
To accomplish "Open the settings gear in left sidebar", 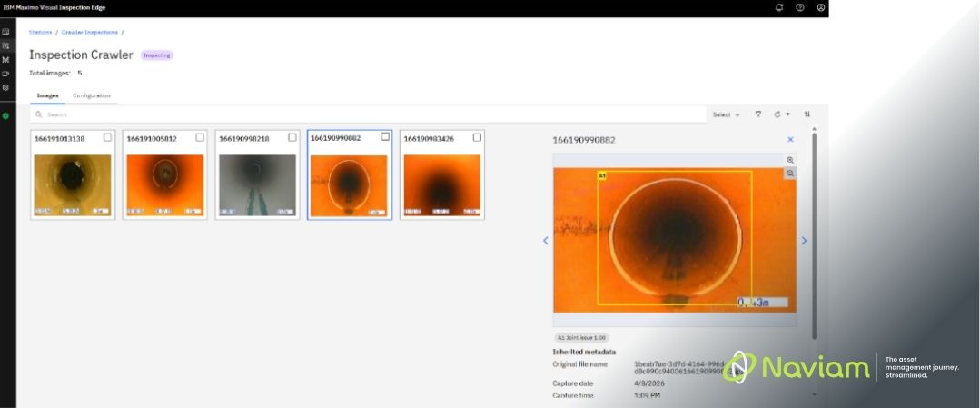I will click(5, 87).
